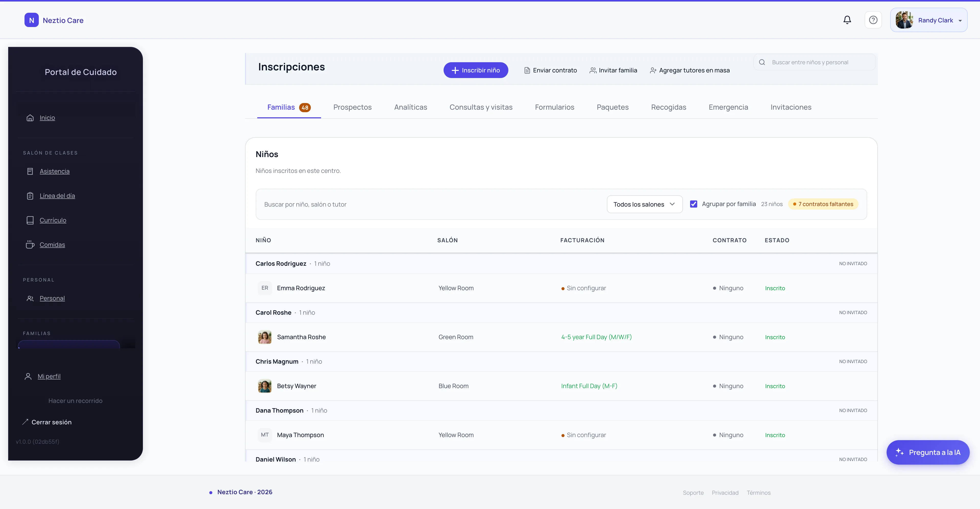
Task: Click the Neztio Care N logo
Action: [32, 20]
